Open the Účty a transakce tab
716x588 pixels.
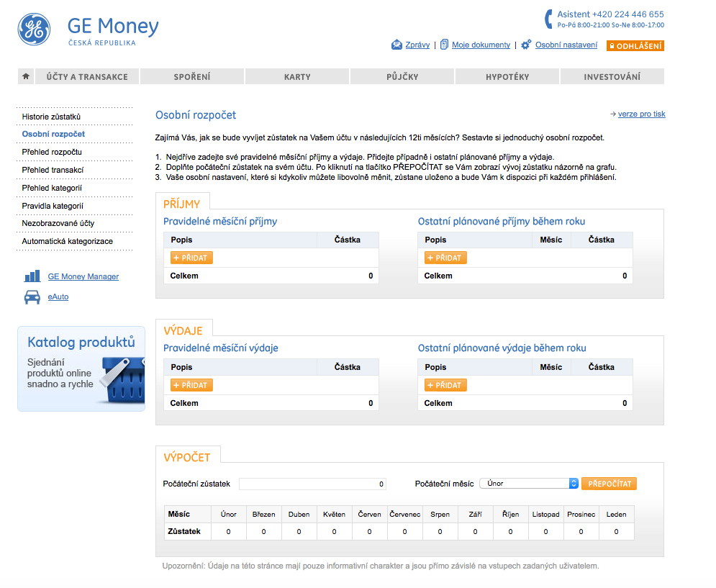coord(87,76)
